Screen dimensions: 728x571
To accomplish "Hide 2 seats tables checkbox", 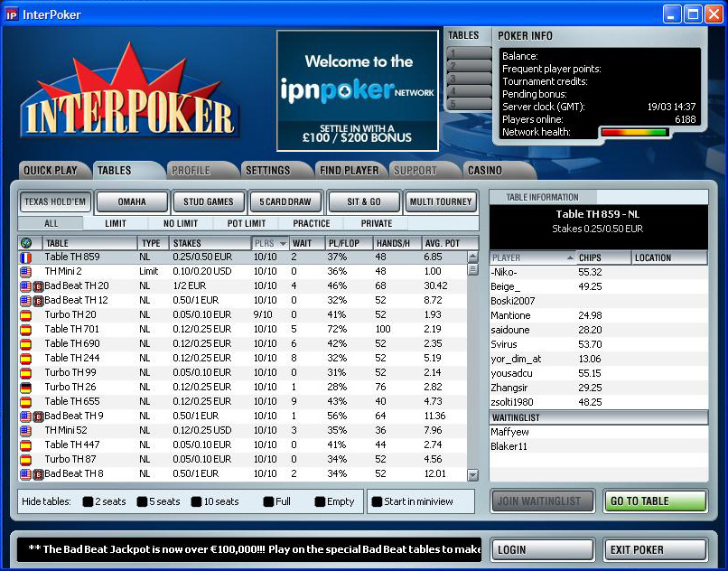I will click(x=88, y=501).
